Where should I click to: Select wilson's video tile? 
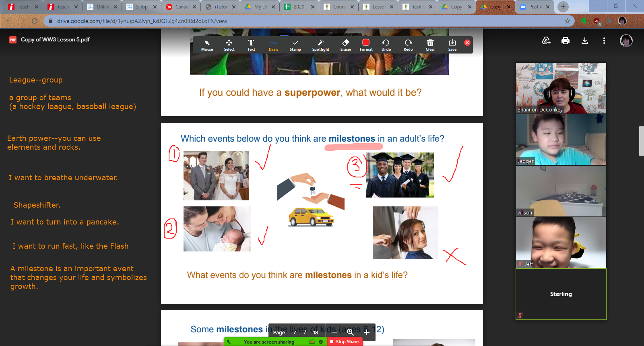click(561, 191)
